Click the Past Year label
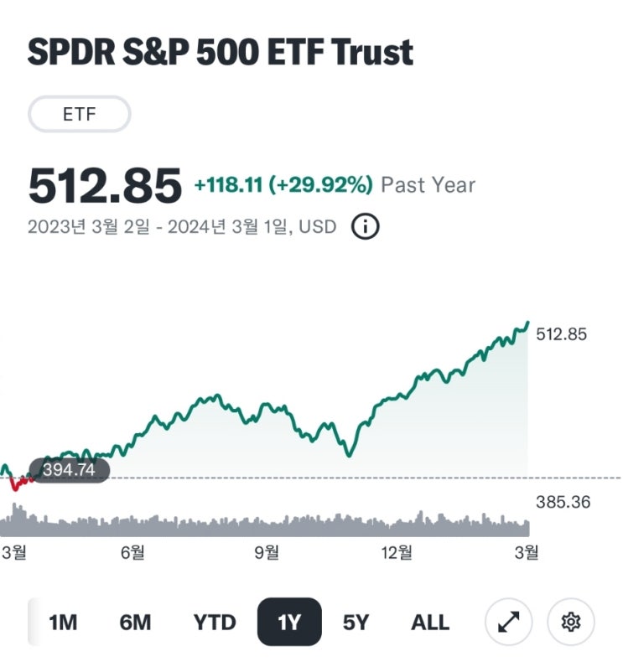This screenshot has width=623, height=672. tap(428, 185)
